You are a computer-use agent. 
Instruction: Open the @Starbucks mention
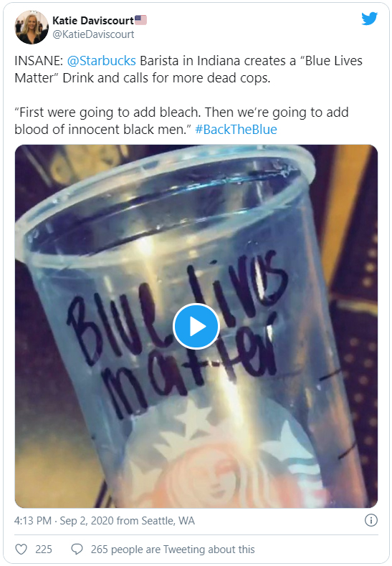[x=102, y=61]
